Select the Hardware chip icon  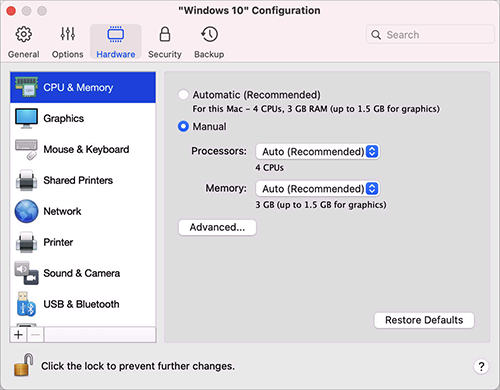116,34
